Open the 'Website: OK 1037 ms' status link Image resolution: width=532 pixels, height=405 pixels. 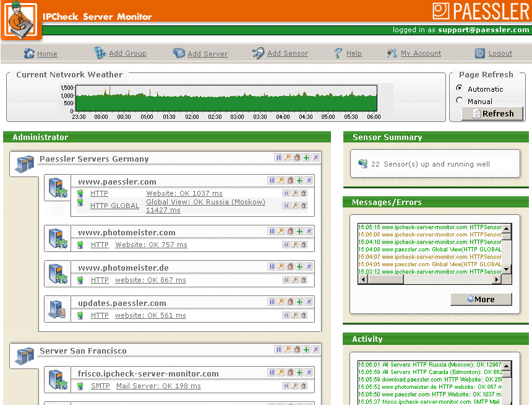click(184, 193)
